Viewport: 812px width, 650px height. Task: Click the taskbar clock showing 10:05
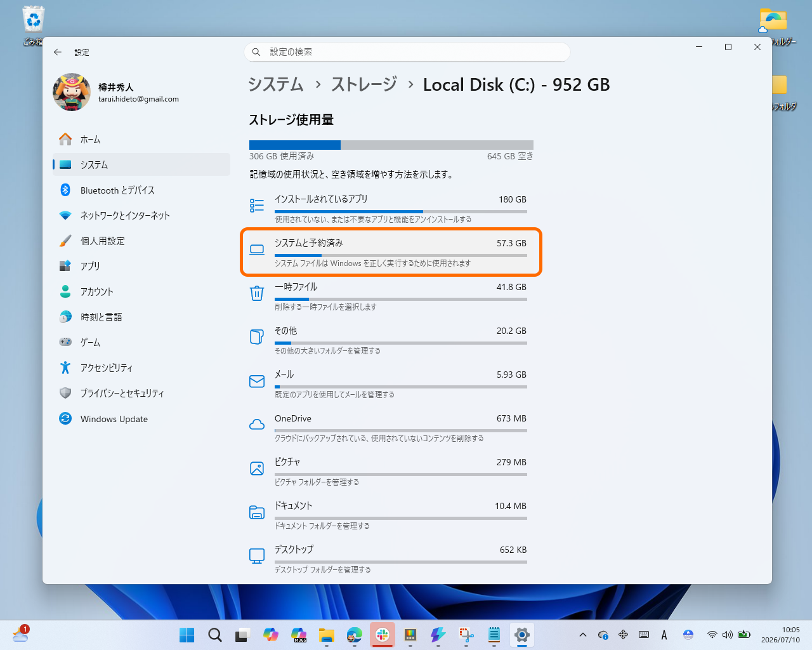coord(780,635)
